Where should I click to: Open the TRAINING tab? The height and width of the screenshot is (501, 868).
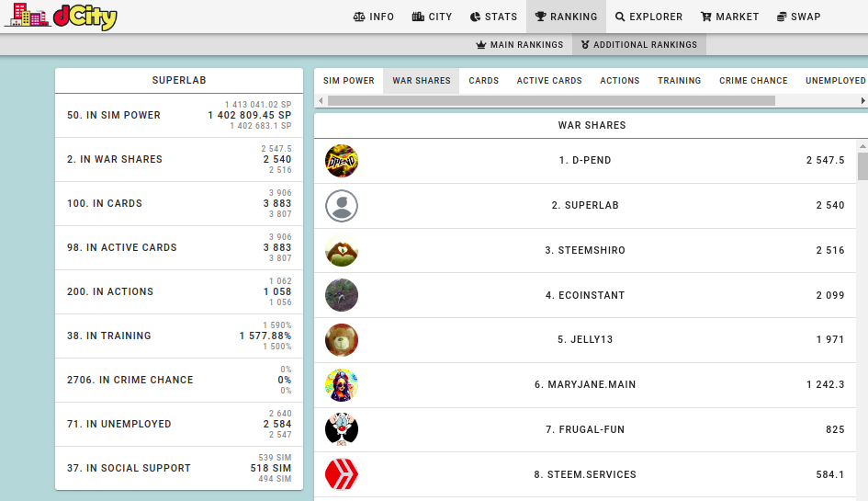coord(679,81)
